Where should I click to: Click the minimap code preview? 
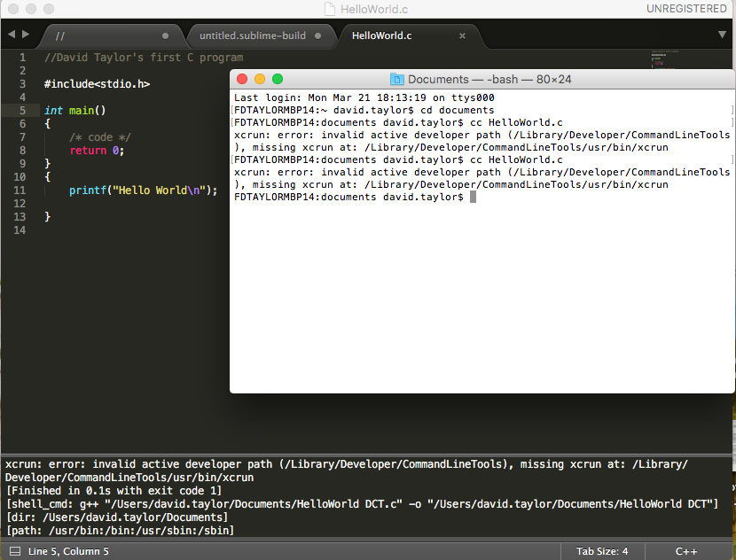click(x=663, y=59)
